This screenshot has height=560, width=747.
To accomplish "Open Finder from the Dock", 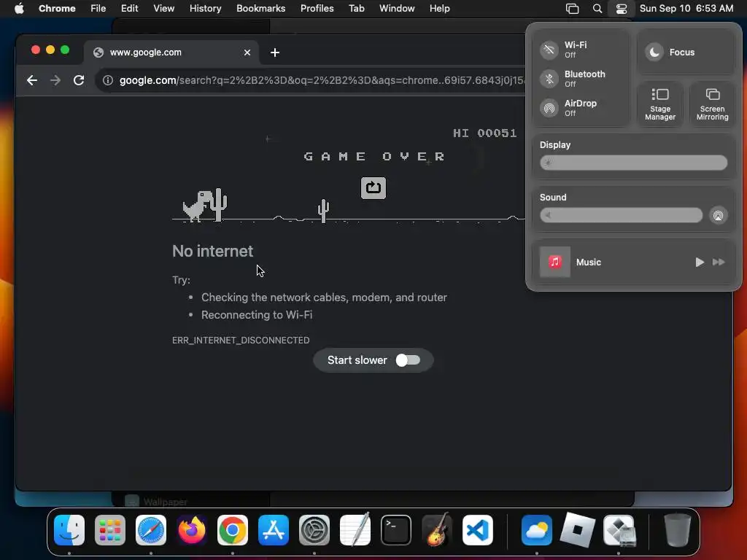I will point(69,530).
